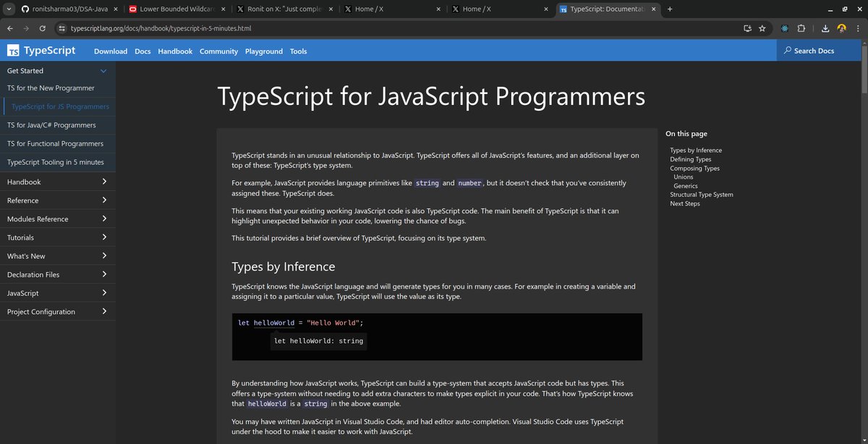Jump to Types by Inference on this page
The image size is (868, 444).
(696, 150)
